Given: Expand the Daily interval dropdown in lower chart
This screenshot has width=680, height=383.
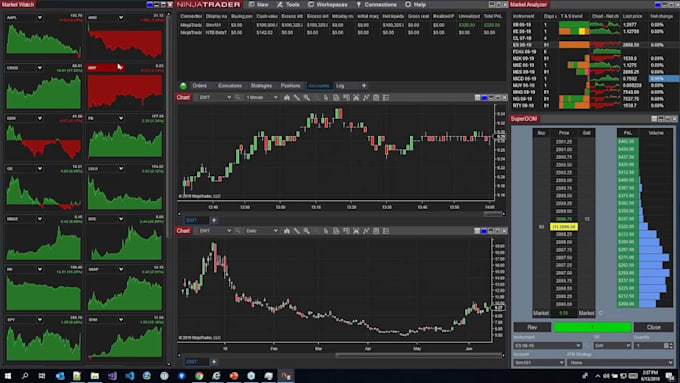Looking at the screenshot, I should point(276,231).
